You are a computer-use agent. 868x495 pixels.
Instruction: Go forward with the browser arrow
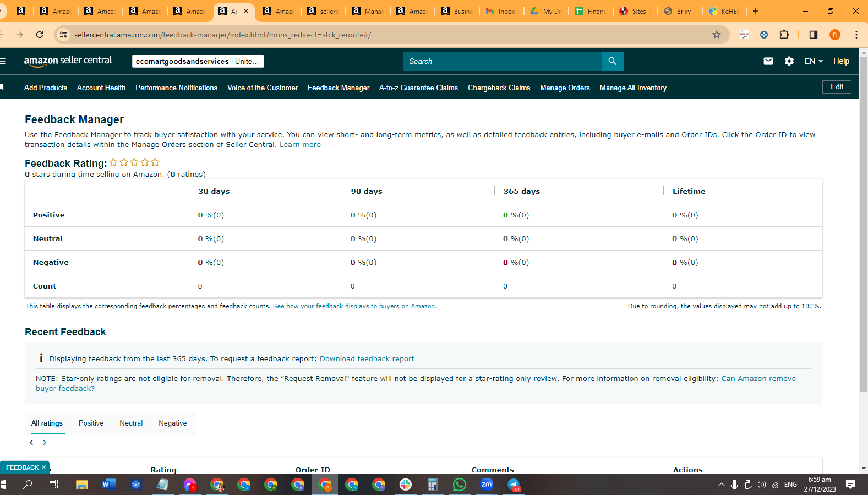(x=20, y=35)
